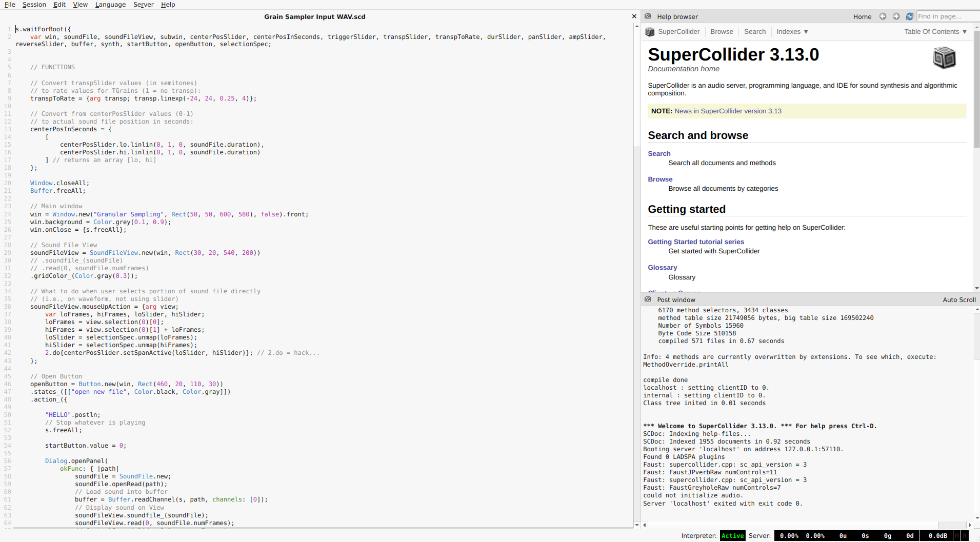
Task: Open Getting Started tutorial series link
Action: pos(696,242)
